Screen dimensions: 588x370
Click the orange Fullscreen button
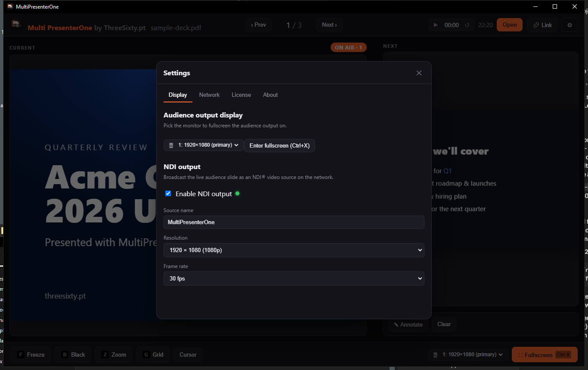coord(545,355)
